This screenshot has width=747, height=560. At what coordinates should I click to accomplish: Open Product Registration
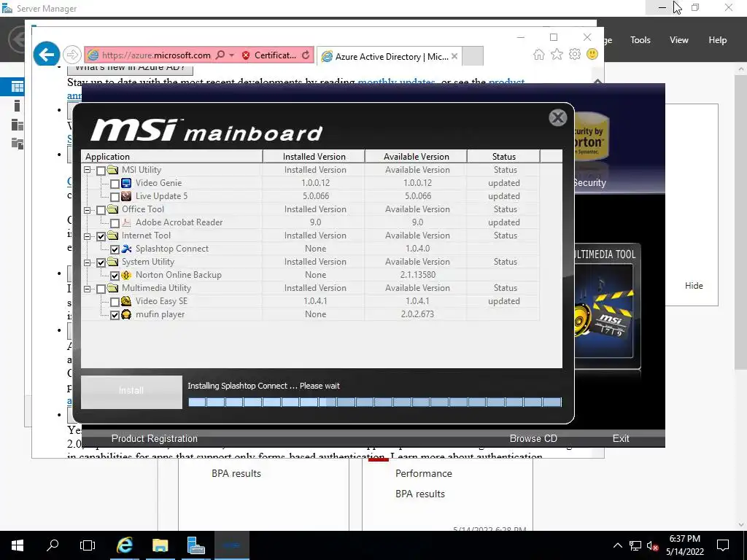155,438
